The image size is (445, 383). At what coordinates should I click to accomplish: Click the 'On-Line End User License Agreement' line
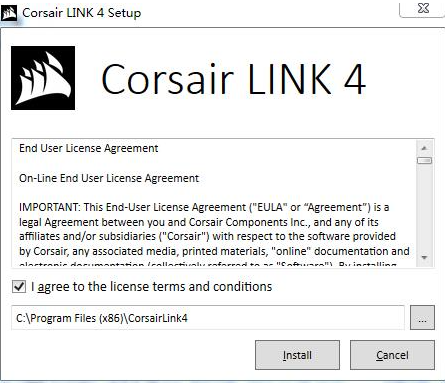pos(109,178)
